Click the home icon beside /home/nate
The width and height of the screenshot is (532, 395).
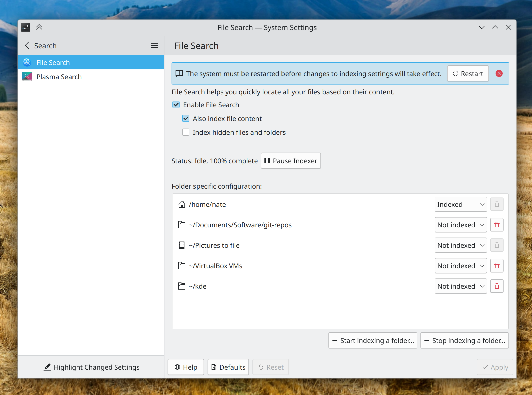tap(182, 204)
